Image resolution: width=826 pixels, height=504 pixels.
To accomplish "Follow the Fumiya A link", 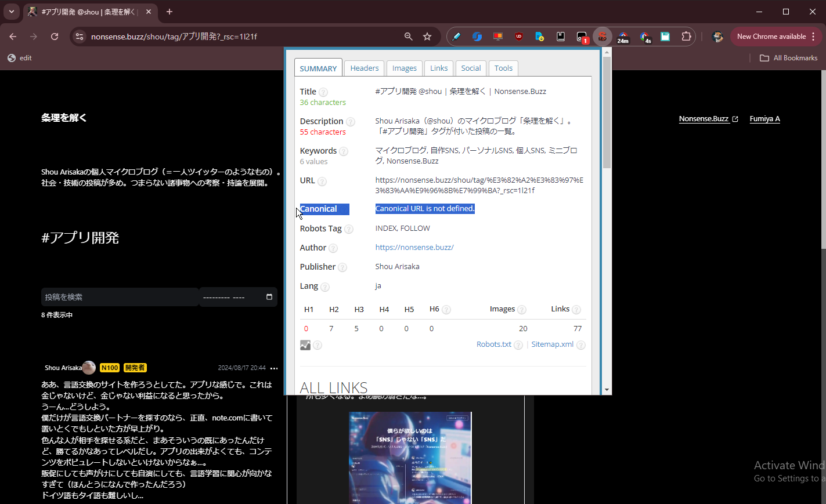I will (x=764, y=118).
